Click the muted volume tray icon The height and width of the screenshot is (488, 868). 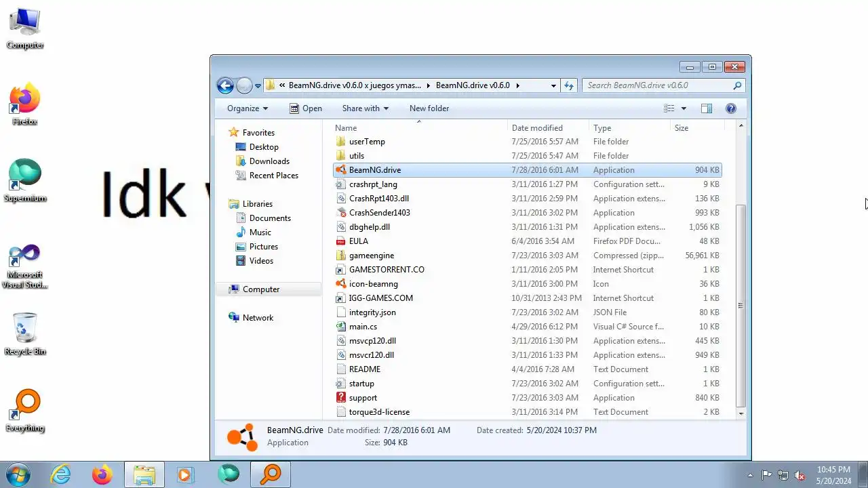[800, 475]
